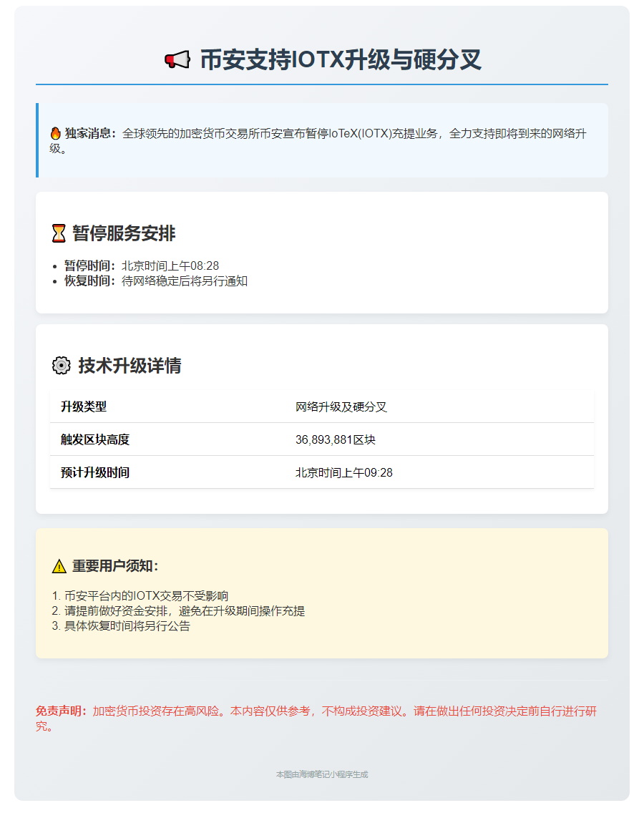Click the heading 重要用户须知

pyautogui.click(x=115, y=566)
